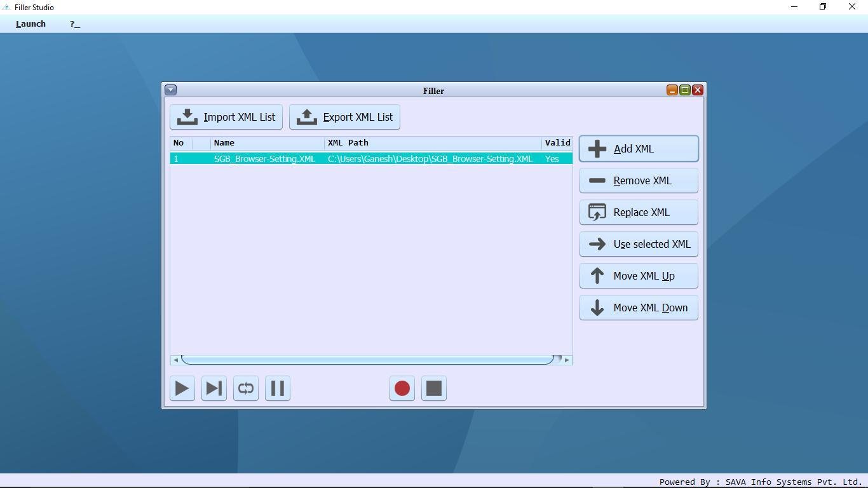Add a new XML file
The height and width of the screenshot is (488, 868).
coord(638,149)
